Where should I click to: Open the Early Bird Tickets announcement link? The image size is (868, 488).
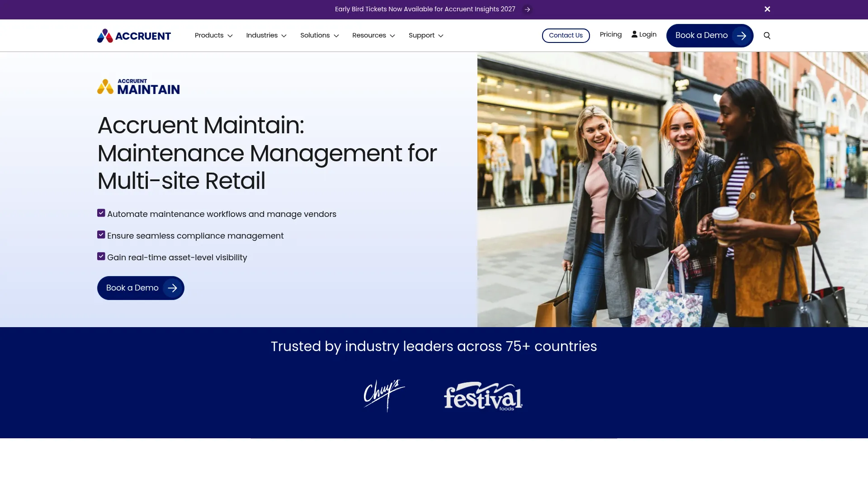coord(425,9)
